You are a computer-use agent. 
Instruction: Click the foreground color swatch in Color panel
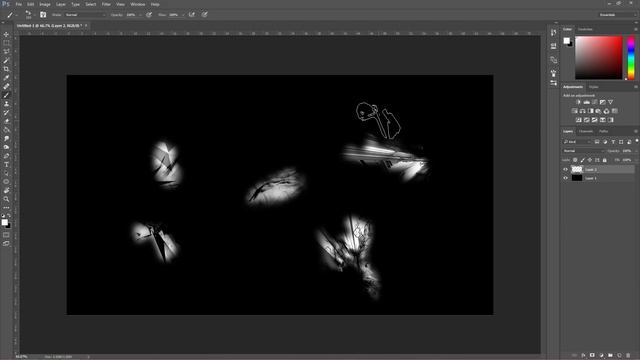click(x=567, y=41)
